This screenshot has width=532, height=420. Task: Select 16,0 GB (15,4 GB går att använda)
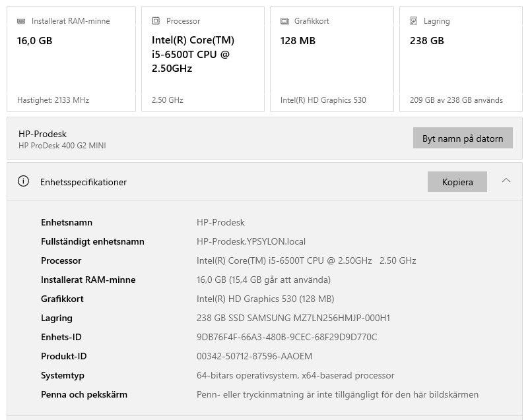tap(263, 280)
